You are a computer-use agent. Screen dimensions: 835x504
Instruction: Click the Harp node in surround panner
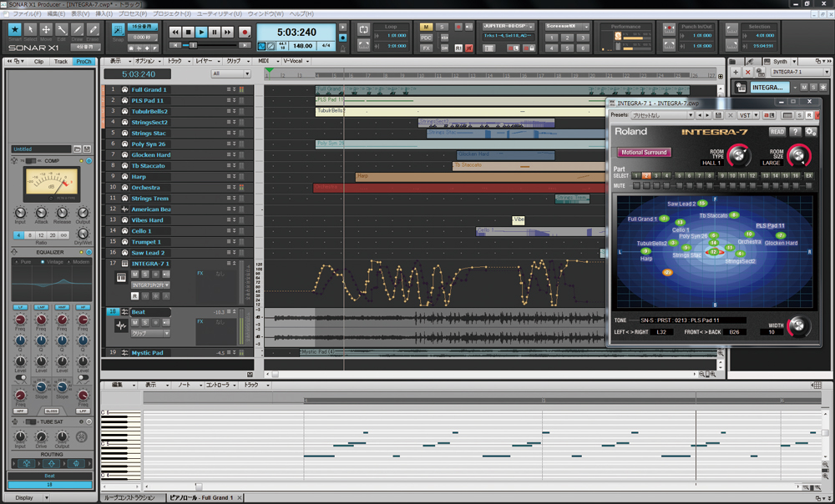coord(645,251)
